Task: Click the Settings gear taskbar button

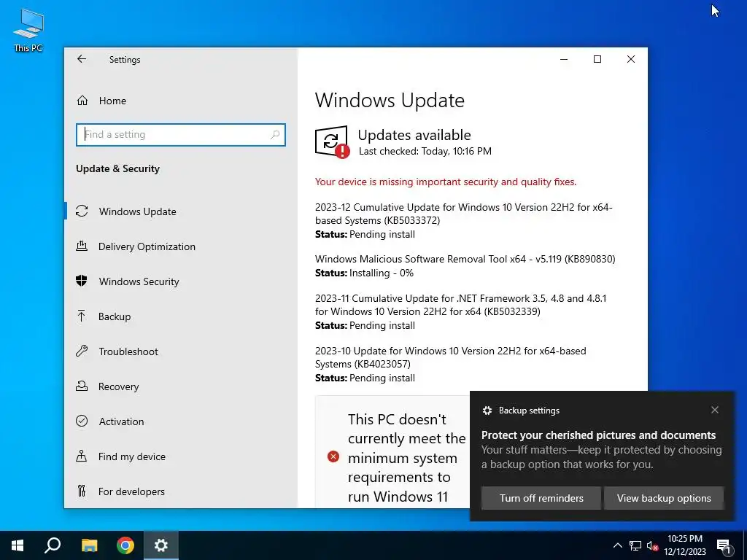Action: tap(161, 545)
